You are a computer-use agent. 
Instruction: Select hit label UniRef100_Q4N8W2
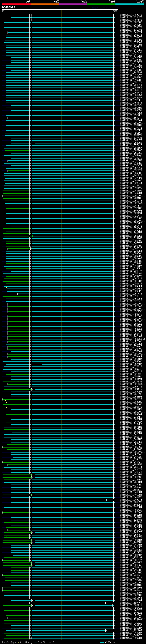(131, 57)
